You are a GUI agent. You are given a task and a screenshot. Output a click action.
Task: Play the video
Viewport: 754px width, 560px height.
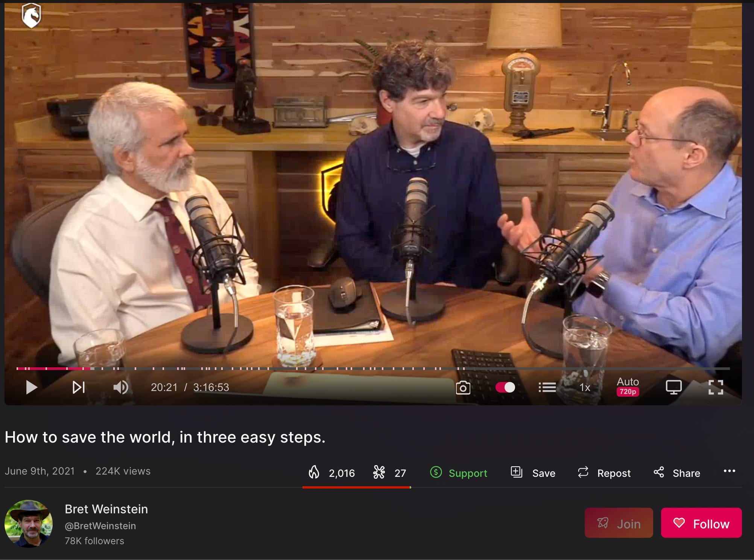(x=32, y=387)
